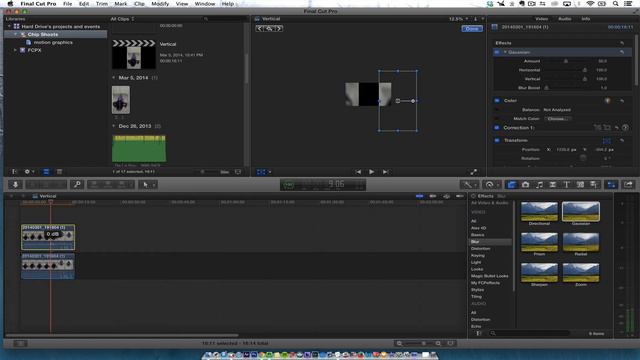Screen dimensions: 640x360
Task: Select motion graphics in library
Action: point(53,42)
